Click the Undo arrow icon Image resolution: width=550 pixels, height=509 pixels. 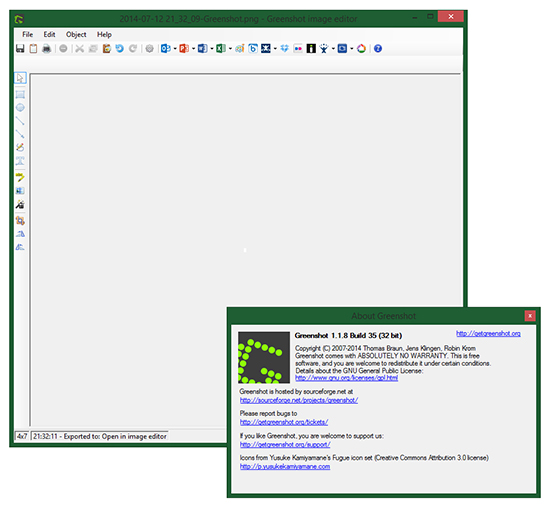[x=120, y=48]
